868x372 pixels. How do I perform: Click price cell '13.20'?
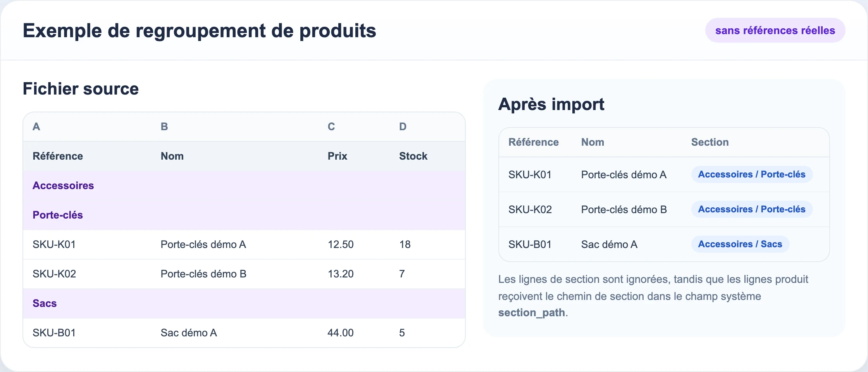coord(341,274)
